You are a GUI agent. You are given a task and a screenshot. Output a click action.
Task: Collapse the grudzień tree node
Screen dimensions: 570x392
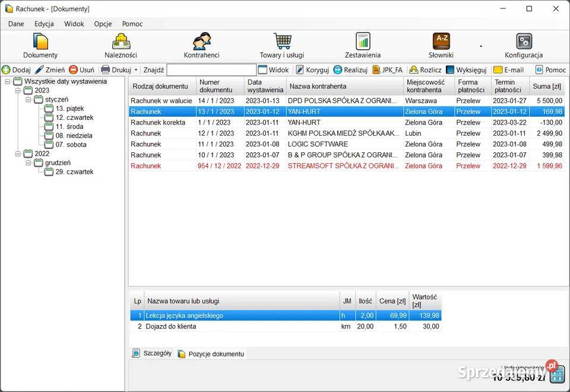(28, 162)
